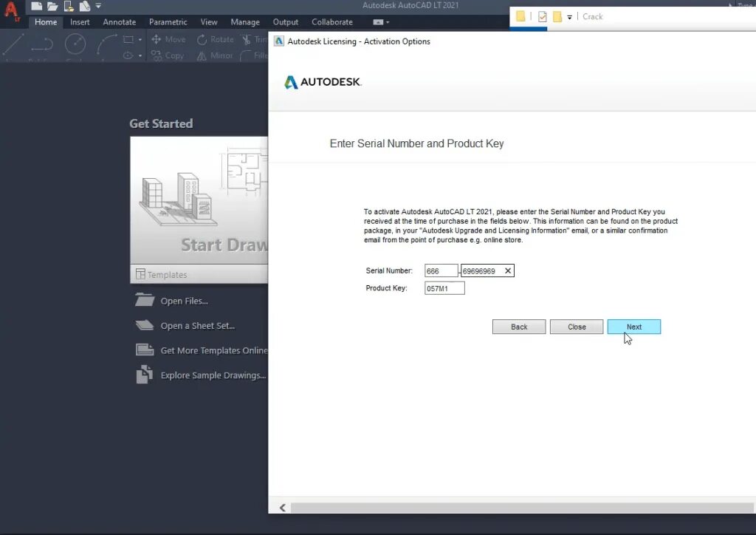Select the Arc tool in the ribbon
The width and height of the screenshot is (756, 535).
[x=106, y=44]
